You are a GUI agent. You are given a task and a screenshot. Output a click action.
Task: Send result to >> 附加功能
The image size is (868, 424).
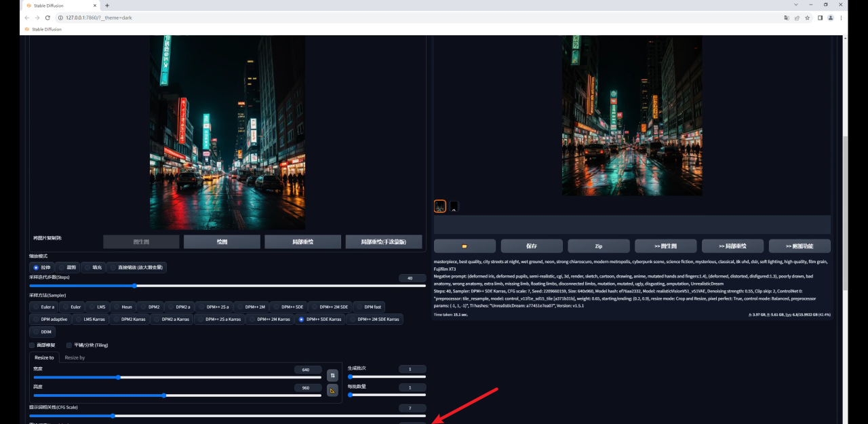click(x=800, y=246)
